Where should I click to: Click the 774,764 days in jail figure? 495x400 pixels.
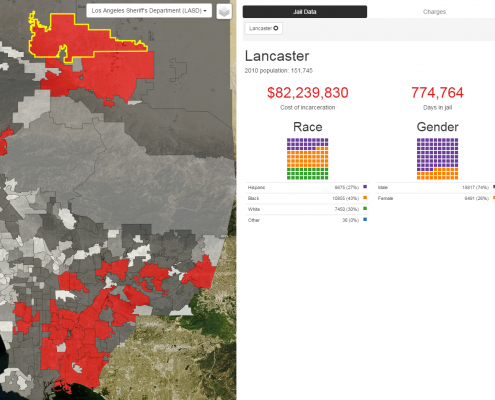tap(437, 93)
